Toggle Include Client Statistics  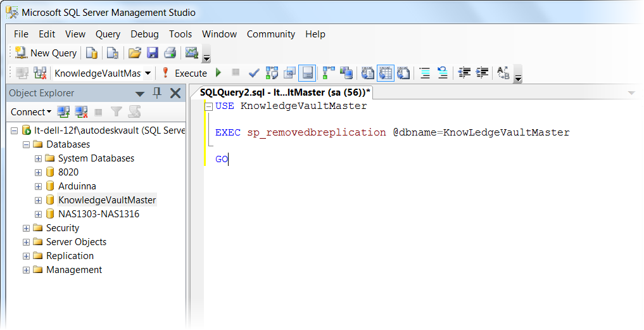[x=346, y=73]
